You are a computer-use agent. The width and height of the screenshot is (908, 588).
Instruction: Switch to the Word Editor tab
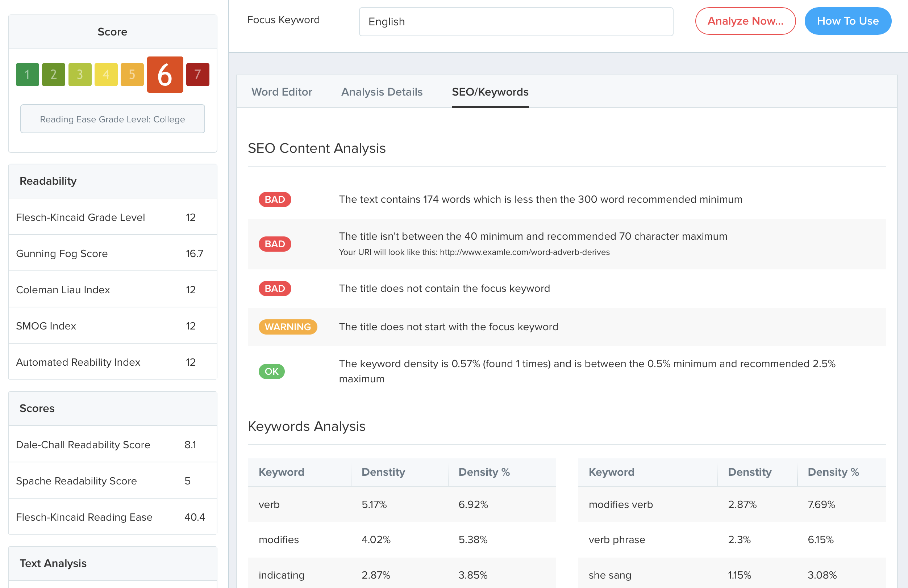point(282,92)
